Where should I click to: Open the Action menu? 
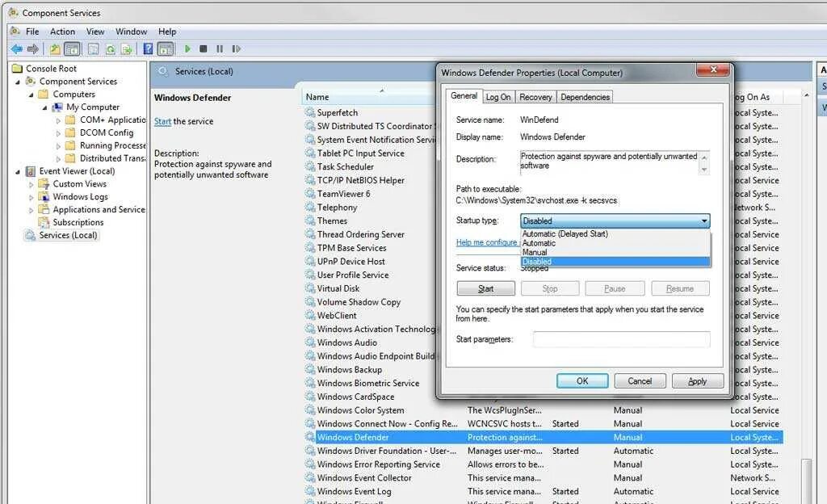click(62, 31)
